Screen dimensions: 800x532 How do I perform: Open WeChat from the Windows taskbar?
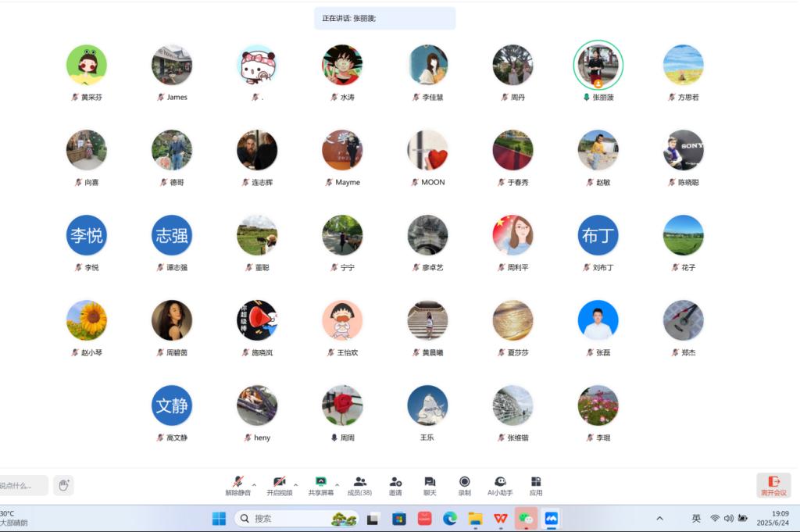pos(527,518)
